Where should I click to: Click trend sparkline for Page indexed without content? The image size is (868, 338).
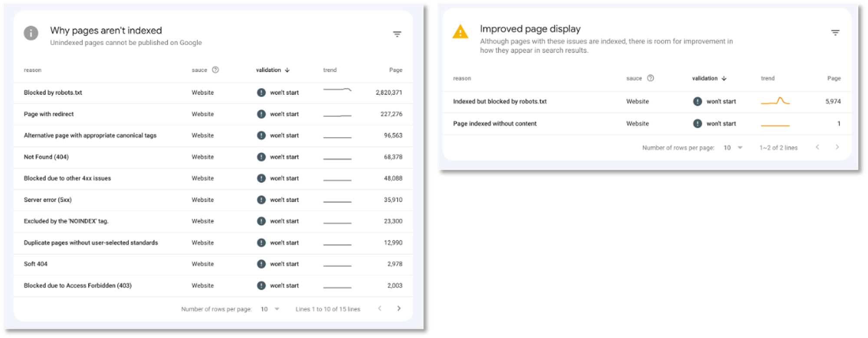[775, 125]
